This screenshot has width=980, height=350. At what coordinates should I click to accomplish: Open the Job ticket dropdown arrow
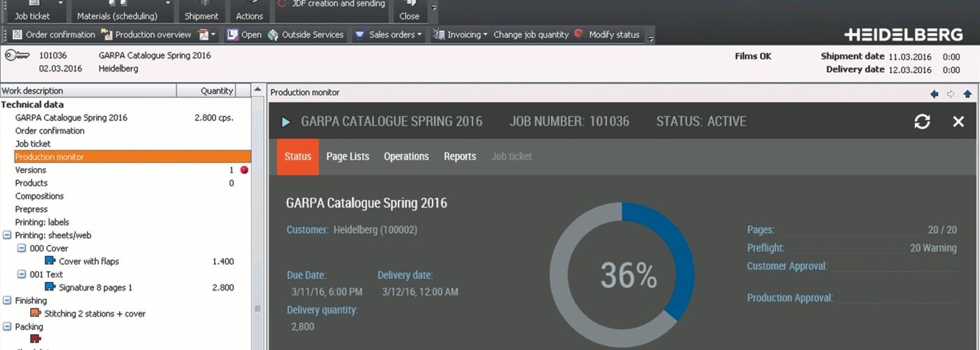coord(60,3)
